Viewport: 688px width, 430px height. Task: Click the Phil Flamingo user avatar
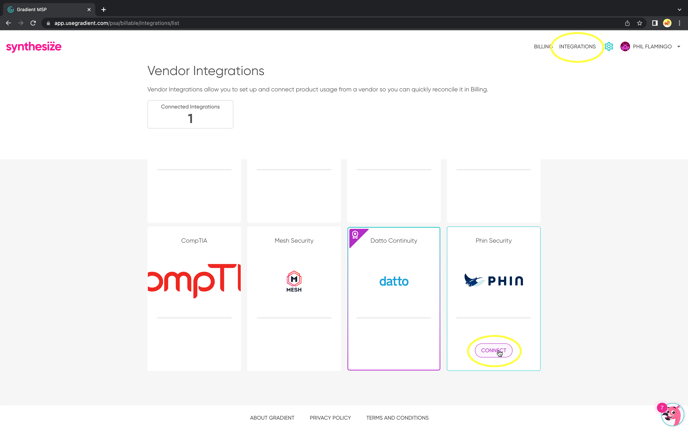pos(625,46)
